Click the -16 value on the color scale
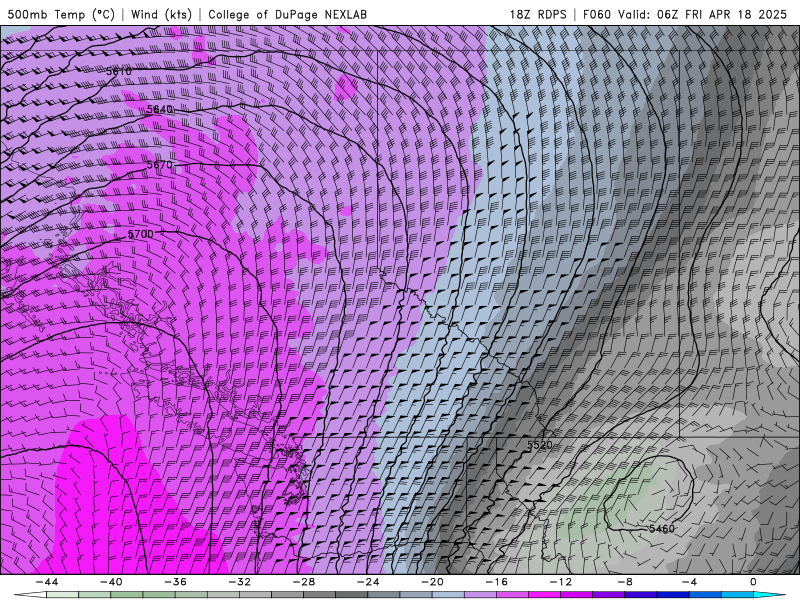The width and height of the screenshot is (800, 600). point(496,582)
